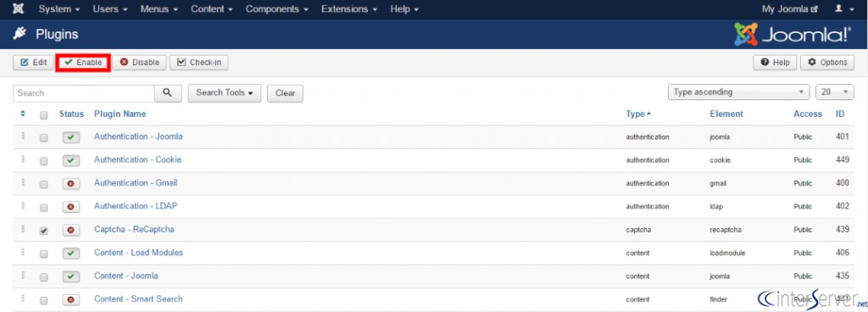This screenshot has width=868, height=312.
Task: Click the red status icon for Captcha - ReCaptcha
Action: click(x=71, y=230)
